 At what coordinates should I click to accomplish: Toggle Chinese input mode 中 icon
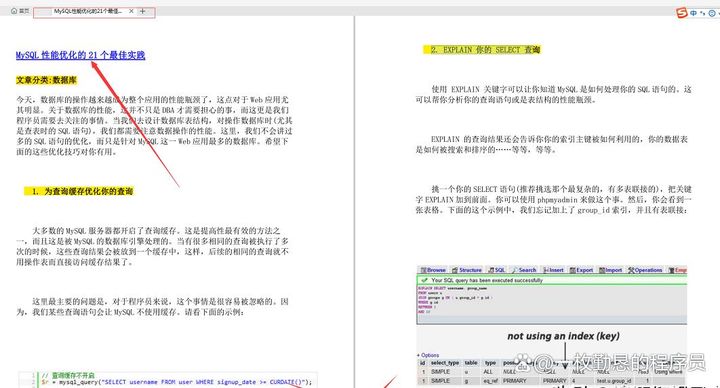[693, 13]
